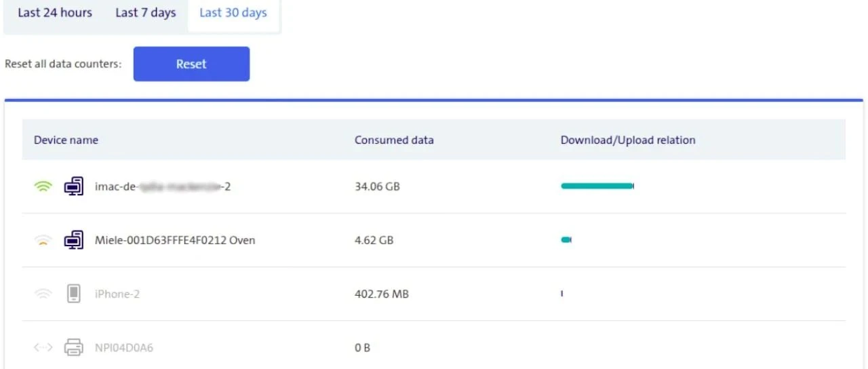Click the Miele-001D63FFFE4F0212 Oven device name
Image resolution: width=868 pixels, height=369 pixels.
click(175, 240)
